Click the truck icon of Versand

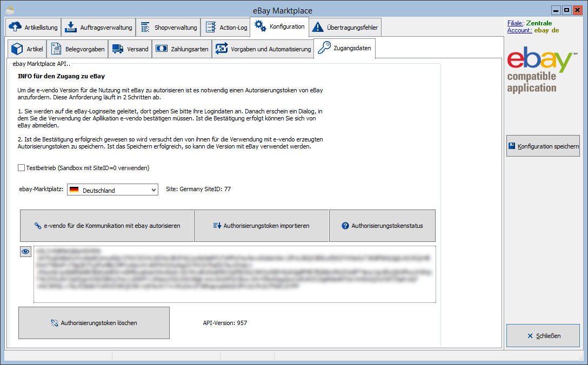[x=118, y=49]
